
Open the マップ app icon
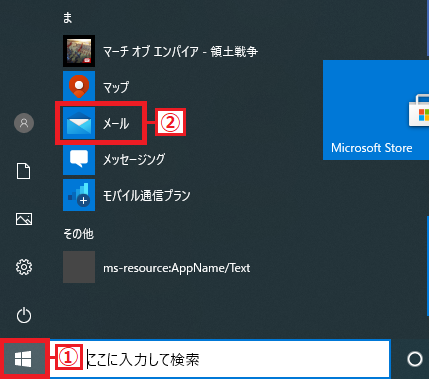79,86
